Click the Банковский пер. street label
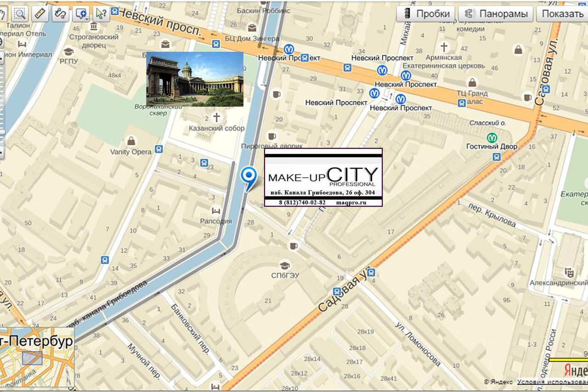This screenshot has height=392, width=588. 190,328
